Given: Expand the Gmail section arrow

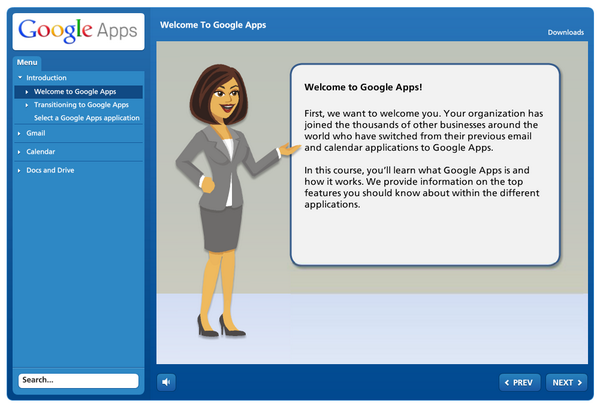Looking at the screenshot, I should click(19, 134).
